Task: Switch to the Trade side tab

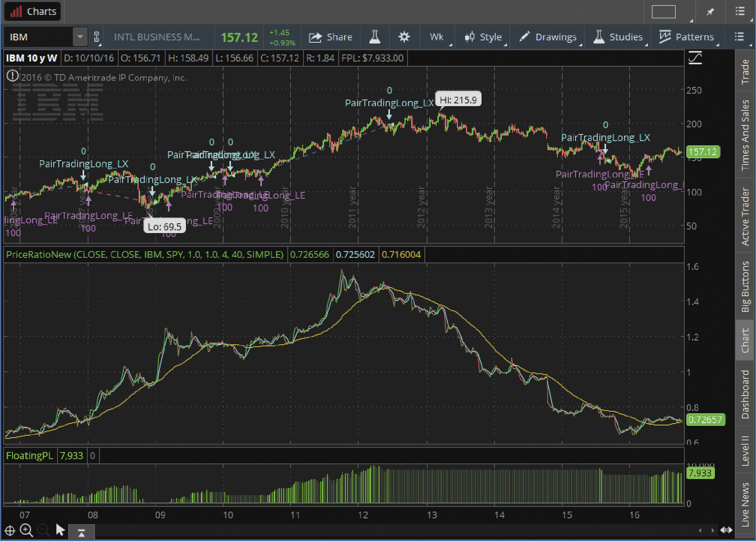Action: tap(745, 71)
